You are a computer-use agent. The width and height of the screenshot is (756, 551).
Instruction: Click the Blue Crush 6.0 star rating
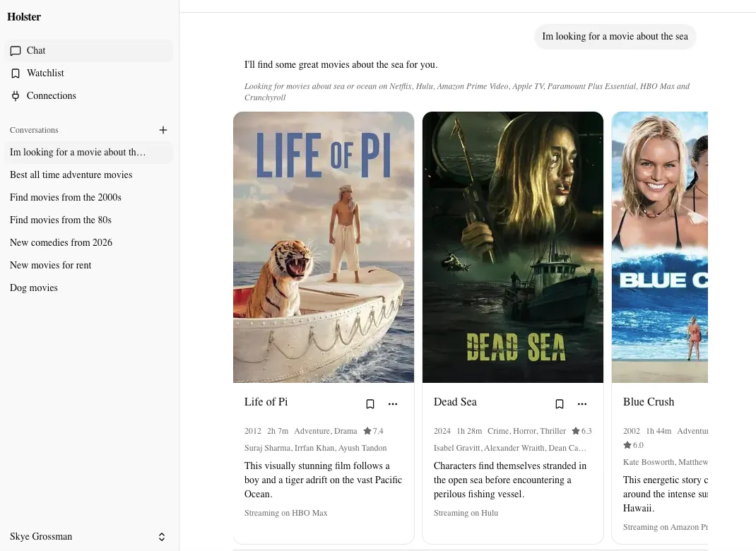633,446
